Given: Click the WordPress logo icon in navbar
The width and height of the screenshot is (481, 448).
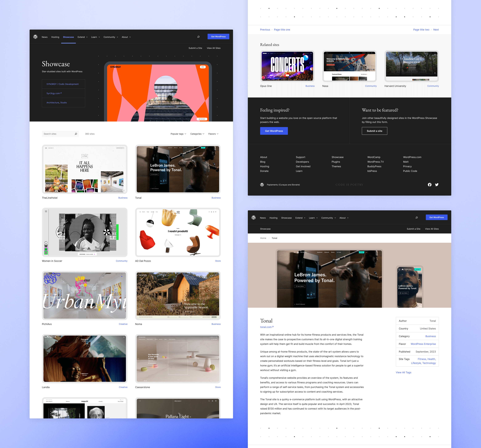Looking at the screenshot, I should (36, 37).
